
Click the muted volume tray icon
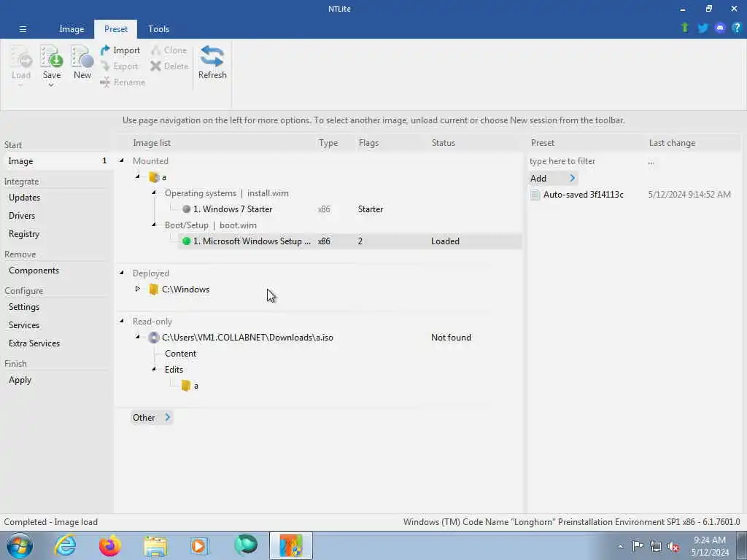coord(673,546)
